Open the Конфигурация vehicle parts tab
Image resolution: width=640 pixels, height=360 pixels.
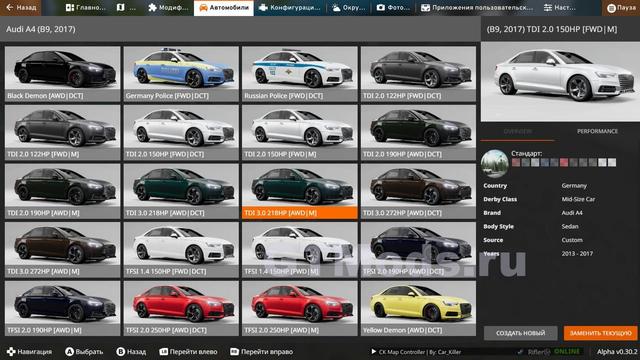pyautogui.click(x=289, y=7)
